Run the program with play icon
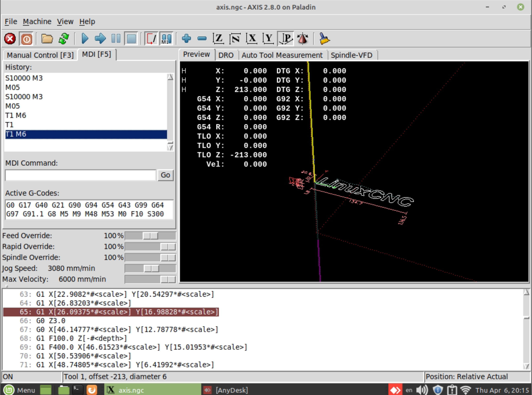Screen dimensions: 532x395 pyautogui.click(x=85, y=39)
